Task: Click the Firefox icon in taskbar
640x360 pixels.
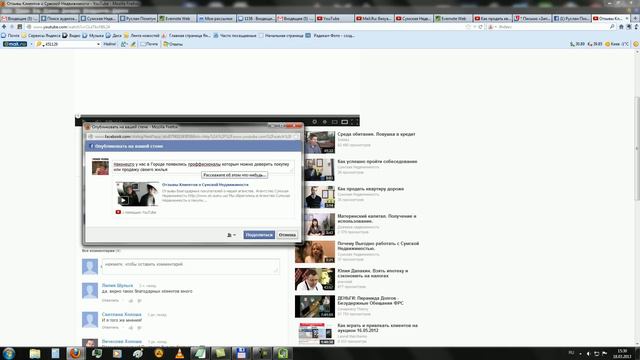Action: pyautogui.click(x=75, y=353)
